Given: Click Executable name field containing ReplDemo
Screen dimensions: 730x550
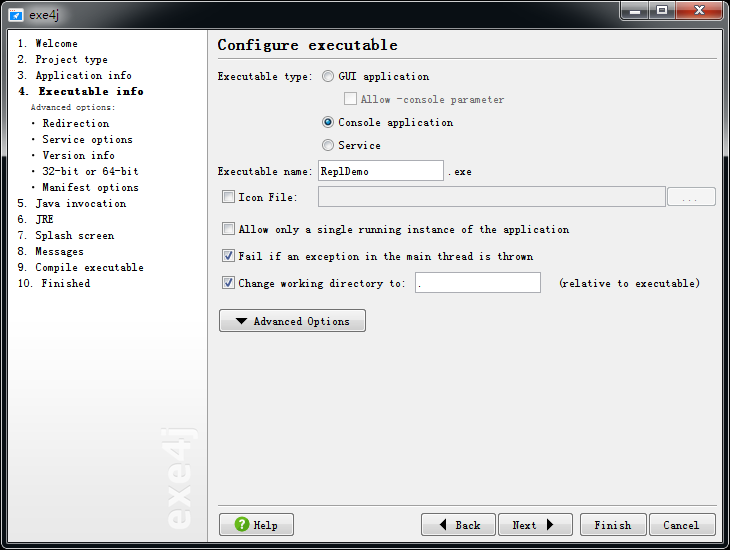Looking at the screenshot, I should [x=381, y=171].
